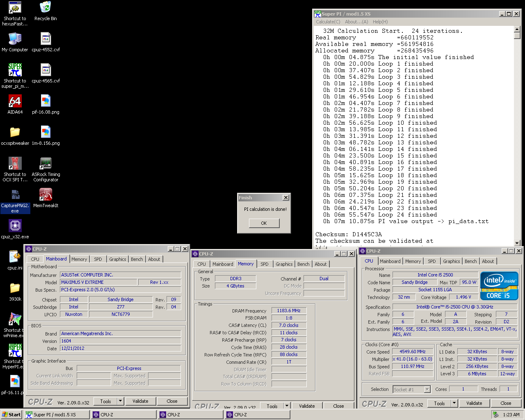The height and width of the screenshot is (420, 525).
Task: Click OK in the Finish dialog
Action: [264, 223]
